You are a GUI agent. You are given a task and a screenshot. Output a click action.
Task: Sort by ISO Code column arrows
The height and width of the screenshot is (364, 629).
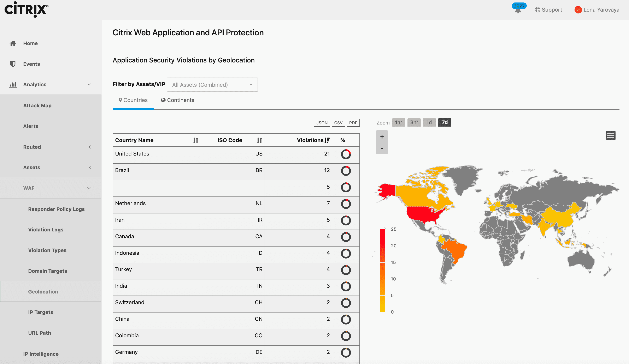click(x=260, y=140)
